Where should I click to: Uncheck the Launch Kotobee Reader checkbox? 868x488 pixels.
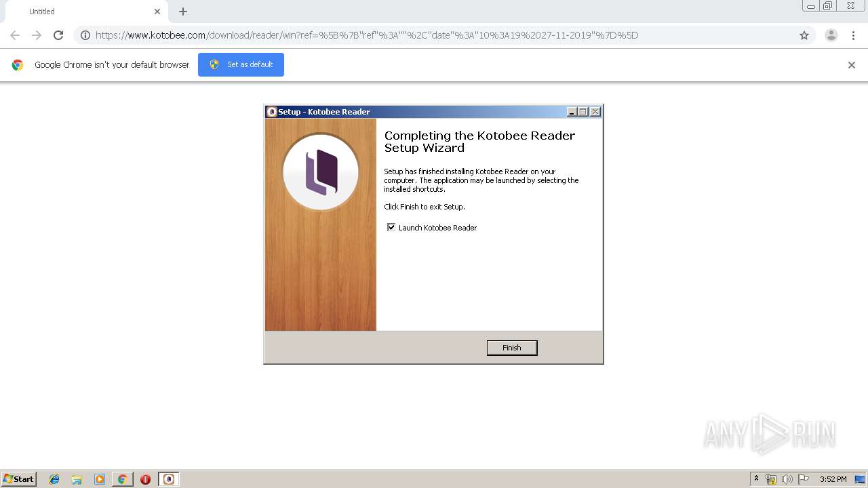pyautogui.click(x=391, y=228)
